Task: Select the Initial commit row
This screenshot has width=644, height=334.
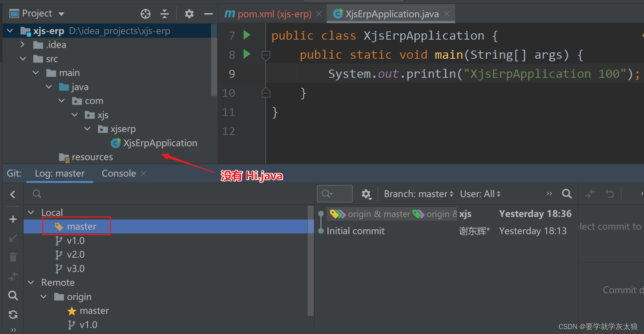Action: 446,231
